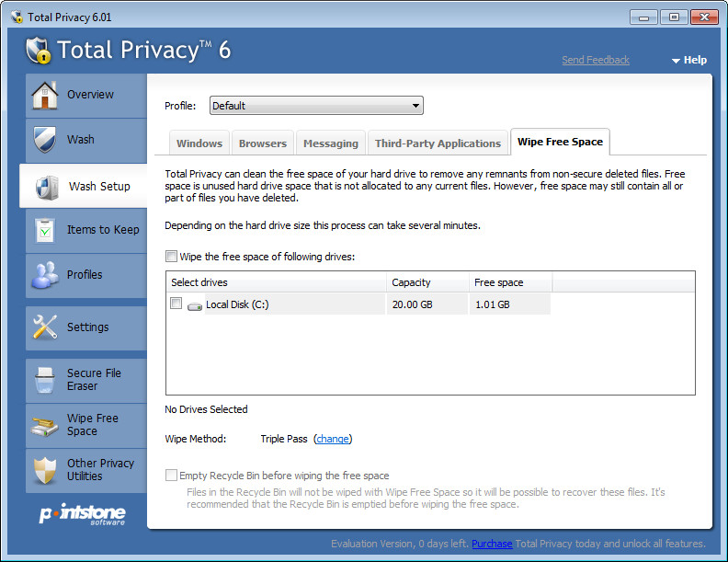Click the Wash Setup shield-and-computer icon
The image size is (728, 562).
pos(47,187)
